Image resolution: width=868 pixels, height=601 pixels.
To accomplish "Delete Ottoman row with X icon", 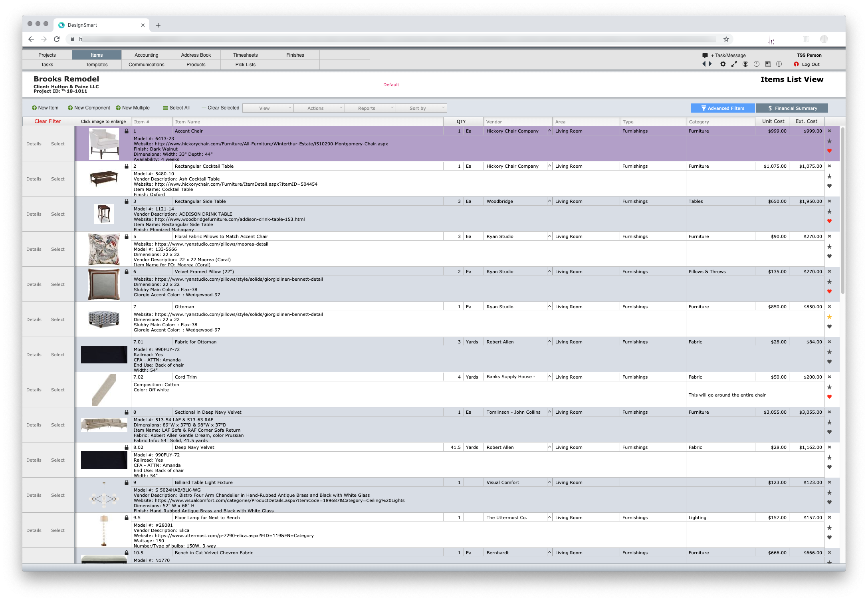I will point(829,307).
